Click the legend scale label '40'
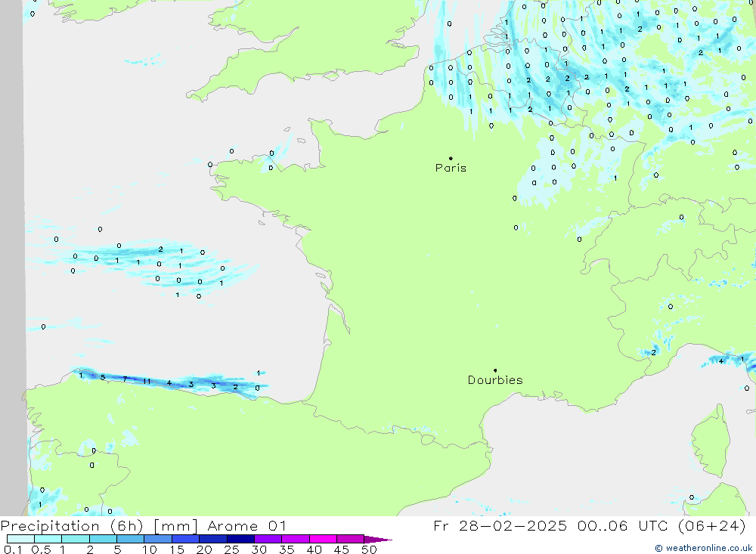 (x=314, y=549)
